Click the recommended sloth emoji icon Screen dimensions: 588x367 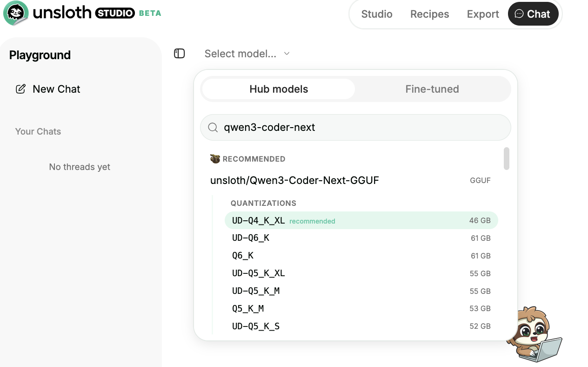(215, 159)
